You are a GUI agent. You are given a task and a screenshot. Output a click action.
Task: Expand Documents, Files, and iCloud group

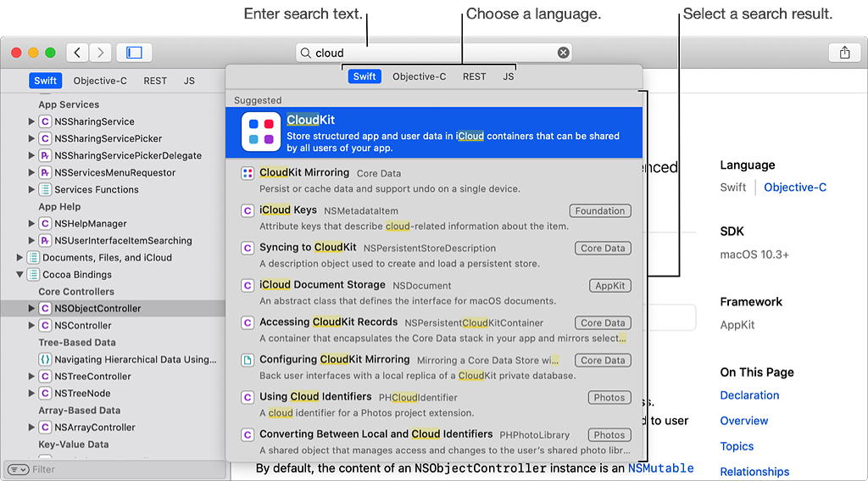[20, 257]
